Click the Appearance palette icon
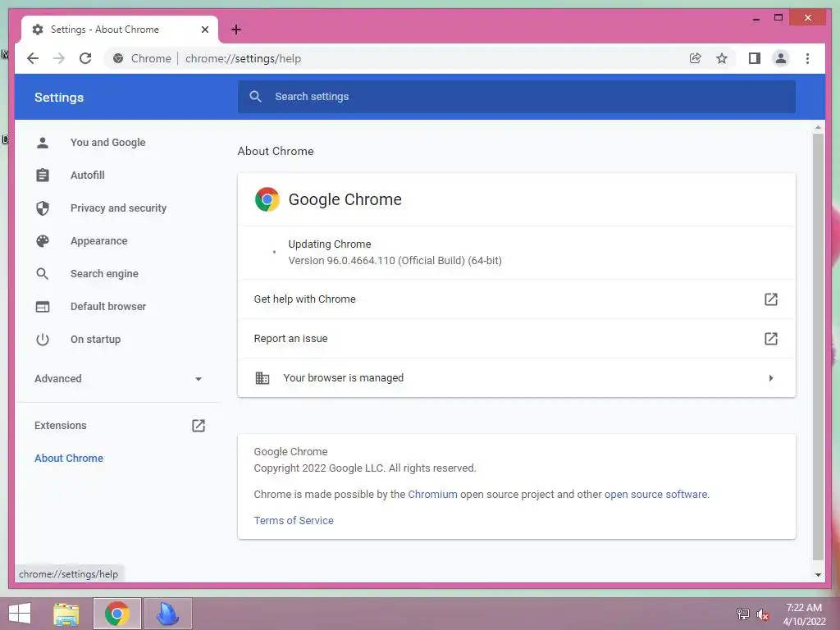This screenshot has height=630, width=840. tap(43, 241)
